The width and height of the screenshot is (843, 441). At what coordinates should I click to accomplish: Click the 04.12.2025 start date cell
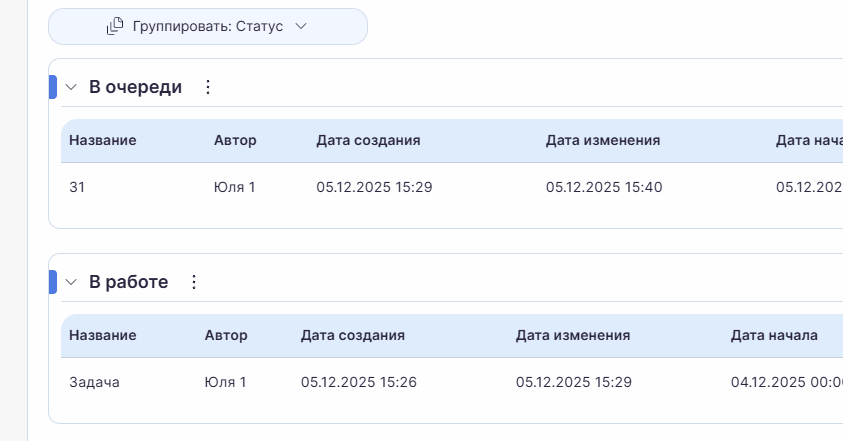coord(786,382)
